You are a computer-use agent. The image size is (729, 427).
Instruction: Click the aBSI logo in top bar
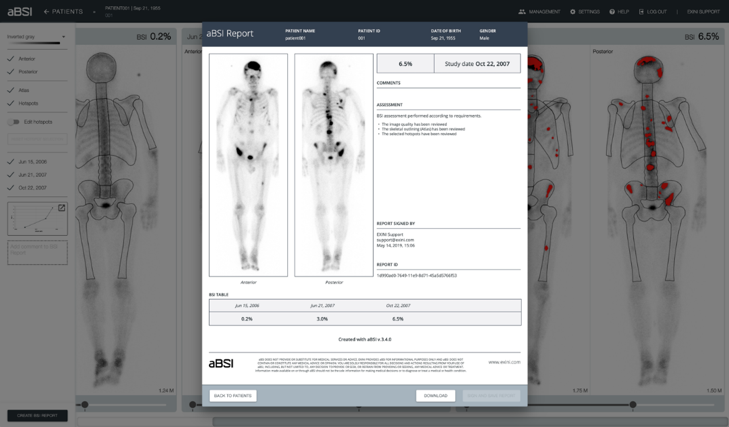(19, 12)
